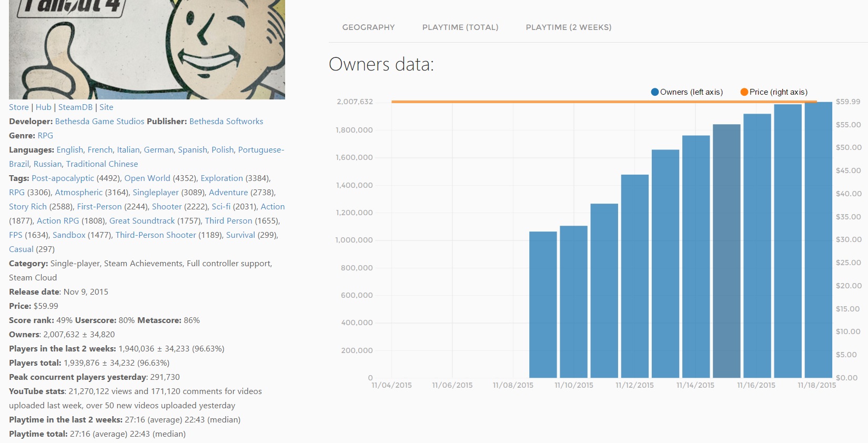
Task: Toggle Price series via orange legend dot
Action: (744, 92)
